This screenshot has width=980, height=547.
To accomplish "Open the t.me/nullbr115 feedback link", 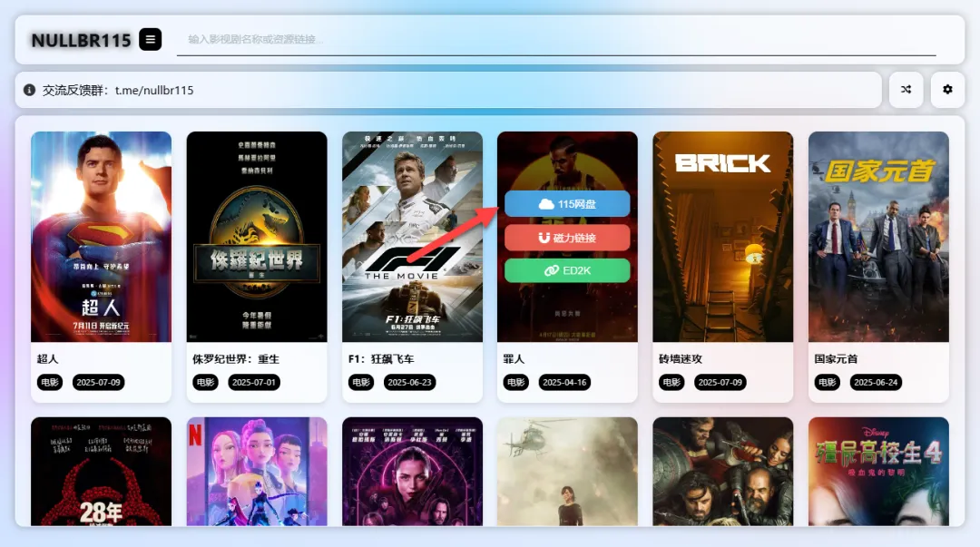I will click(154, 90).
